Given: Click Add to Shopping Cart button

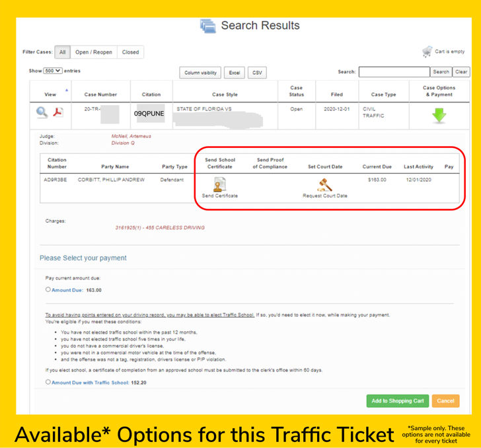Looking at the screenshot, I should 398,400.
